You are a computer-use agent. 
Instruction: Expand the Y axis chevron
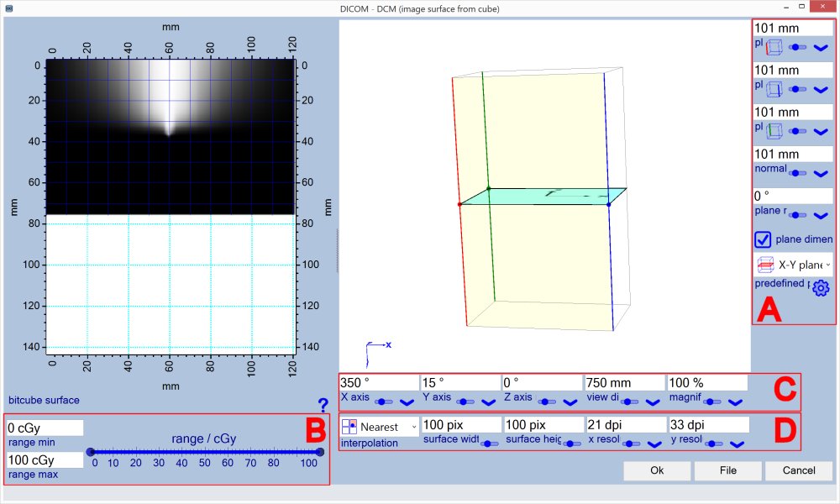coord(490,402)
